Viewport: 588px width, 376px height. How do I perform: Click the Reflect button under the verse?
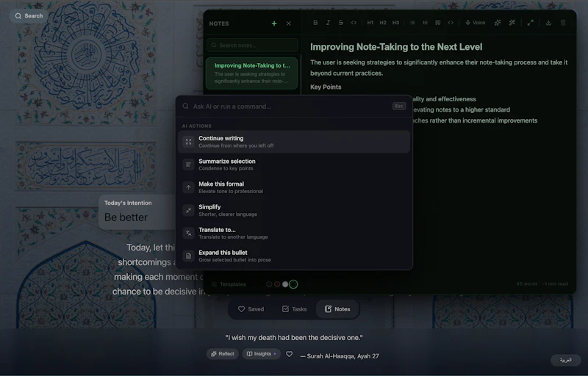point(223,354)
